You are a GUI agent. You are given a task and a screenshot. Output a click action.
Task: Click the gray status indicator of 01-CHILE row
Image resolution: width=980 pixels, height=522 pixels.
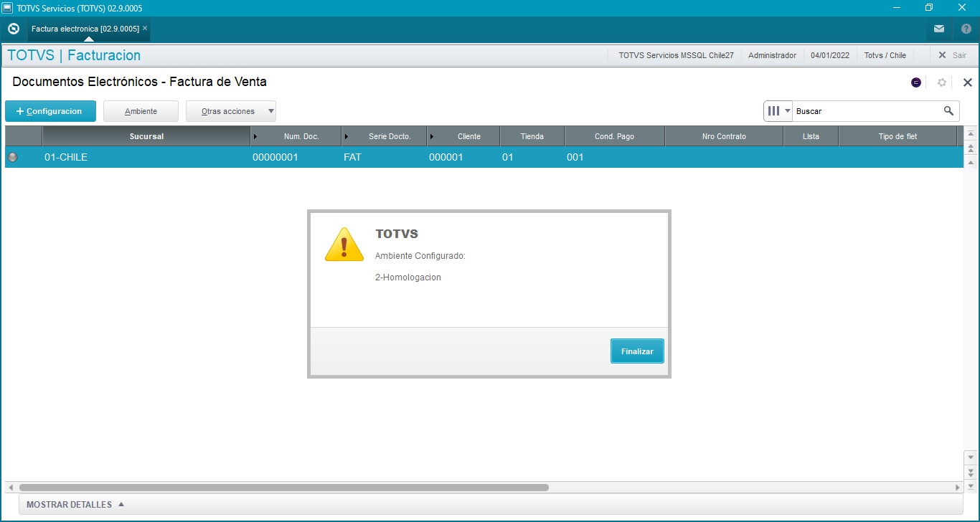tap(12, 157)
